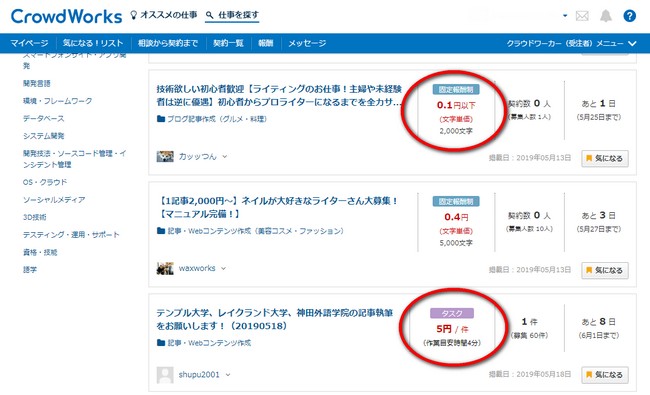Screen dimensions: 650x395
Task: Click 固定報酬制 badge on カッツつん job
Action: click(456, 90)
